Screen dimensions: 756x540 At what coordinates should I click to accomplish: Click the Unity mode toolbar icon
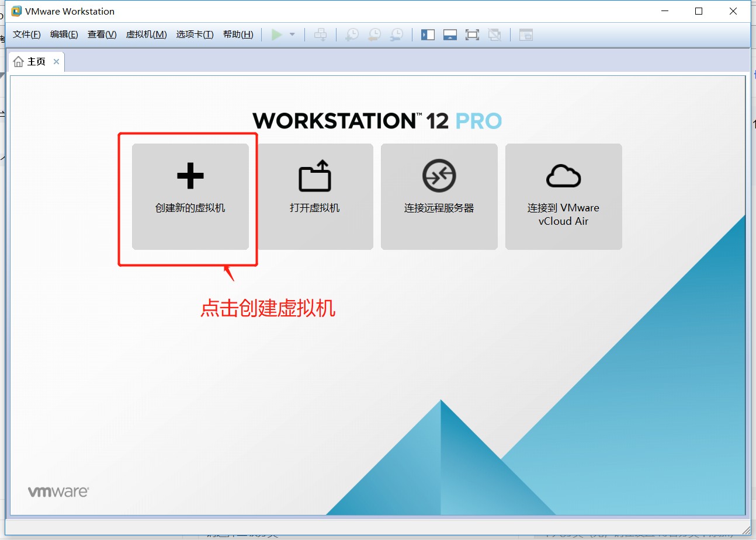[x=494, y=35]
